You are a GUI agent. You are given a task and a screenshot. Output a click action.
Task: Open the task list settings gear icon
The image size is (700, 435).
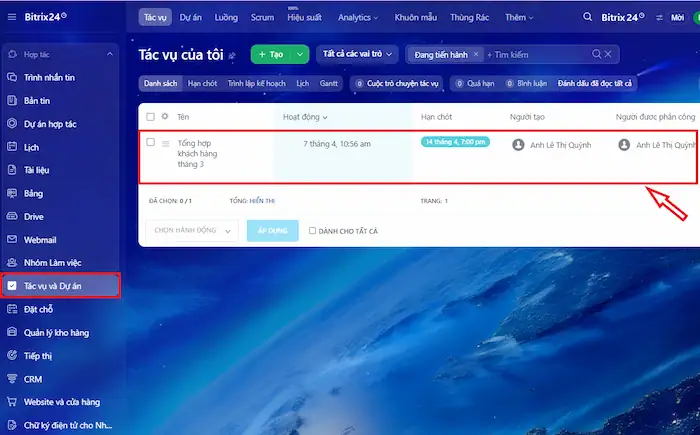(165, 116)
